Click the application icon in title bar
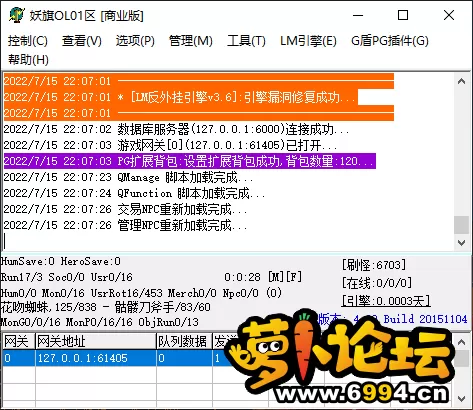 17,15
